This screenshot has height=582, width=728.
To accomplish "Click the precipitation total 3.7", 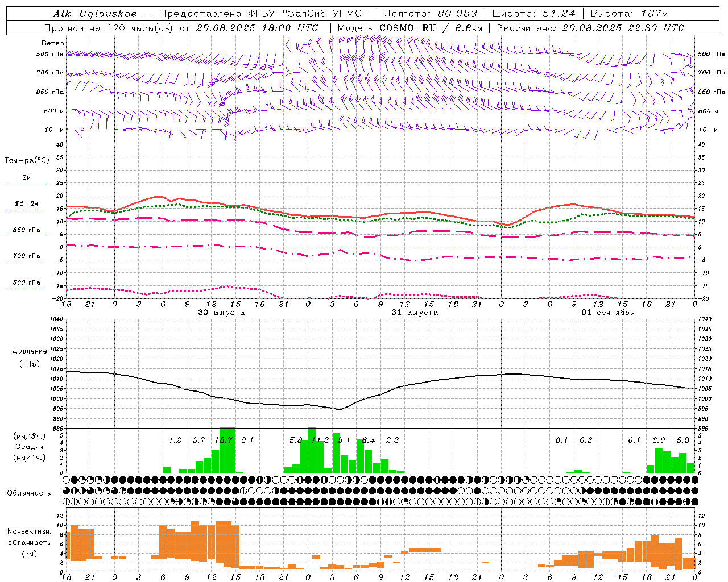I will tap(199, 440).
